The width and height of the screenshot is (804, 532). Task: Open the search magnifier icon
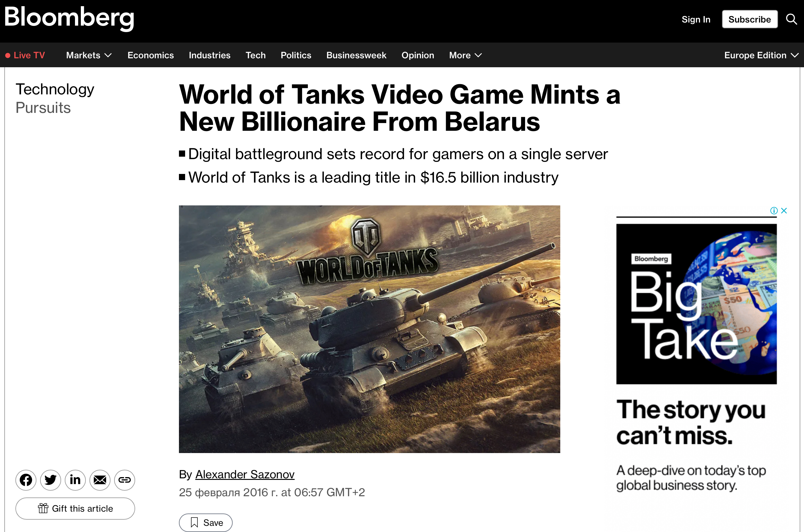pos(791,19)
